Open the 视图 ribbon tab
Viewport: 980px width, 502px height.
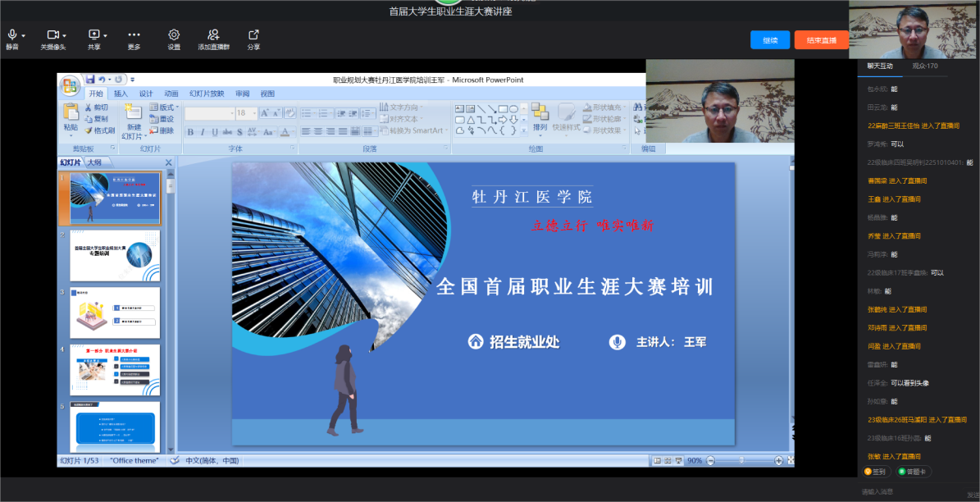267,94
